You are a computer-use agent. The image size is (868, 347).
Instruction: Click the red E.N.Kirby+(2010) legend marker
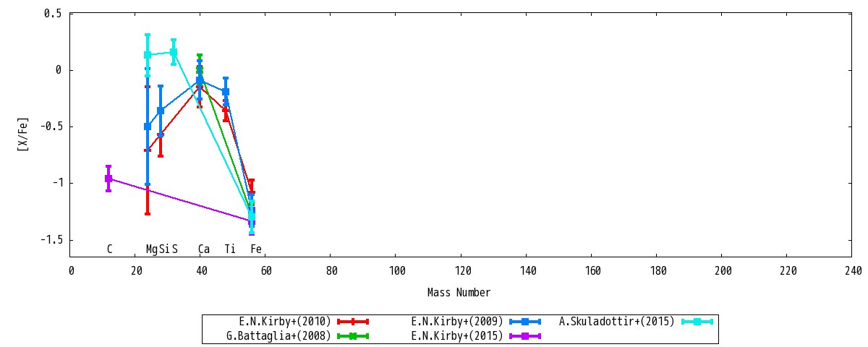coord(353,322)
